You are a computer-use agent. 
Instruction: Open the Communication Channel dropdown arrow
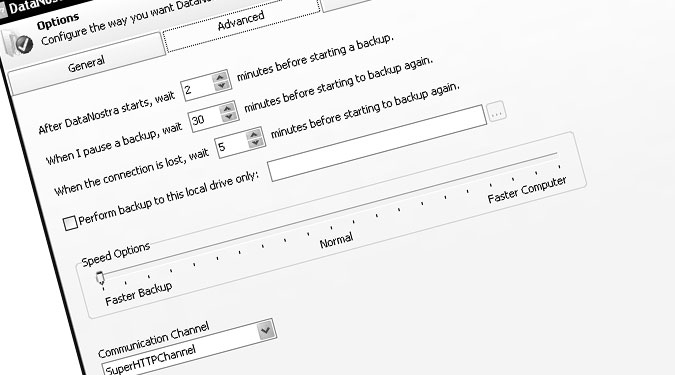pos(266,330)
